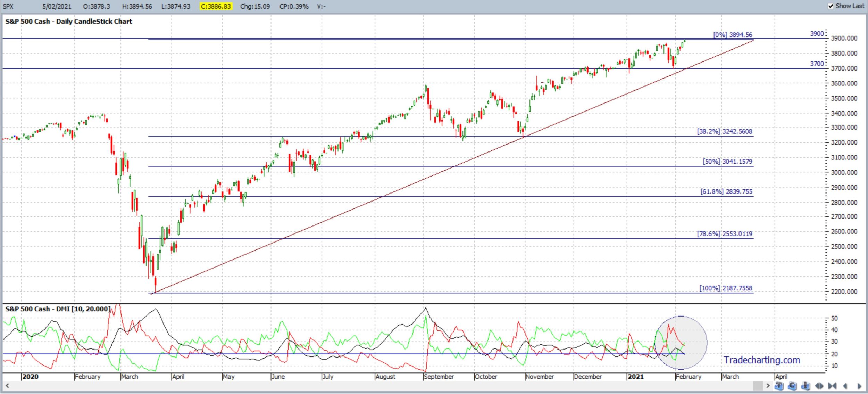Click the blue exclamation tool icon
The image size is (868, 394).
[806, 386]
